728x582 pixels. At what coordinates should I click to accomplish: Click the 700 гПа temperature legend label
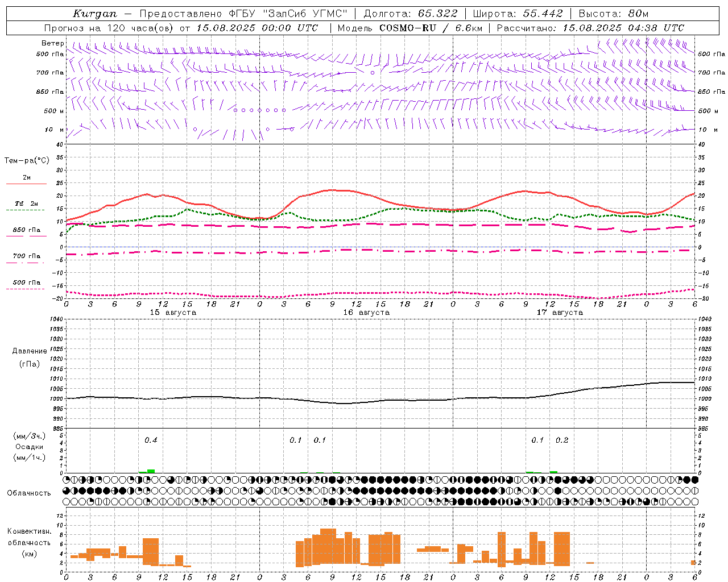click(27, 256)
